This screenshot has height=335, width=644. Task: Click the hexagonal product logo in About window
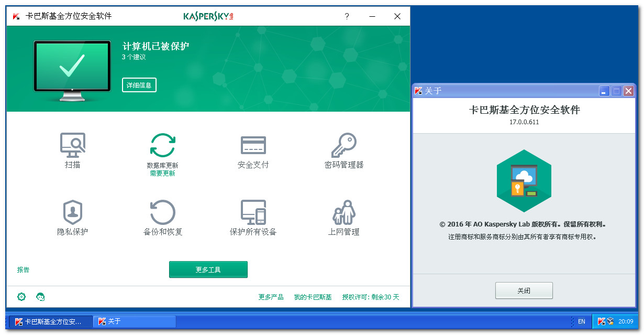pos(524,181)
